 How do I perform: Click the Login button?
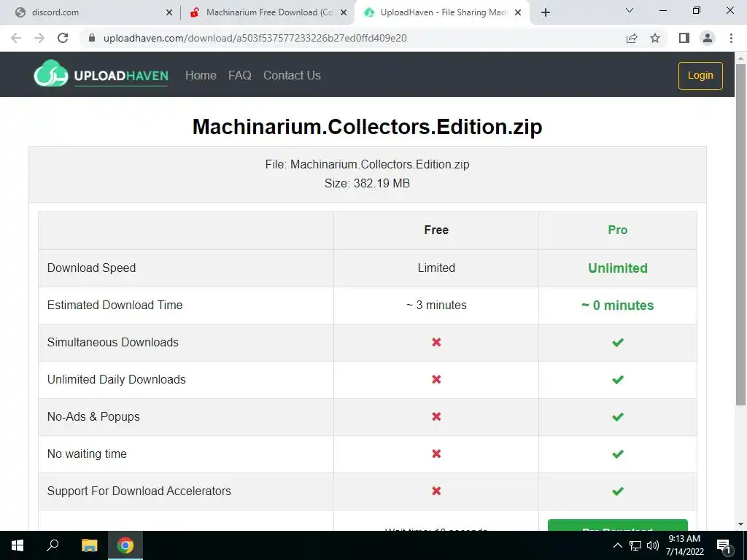pos(700,75)
